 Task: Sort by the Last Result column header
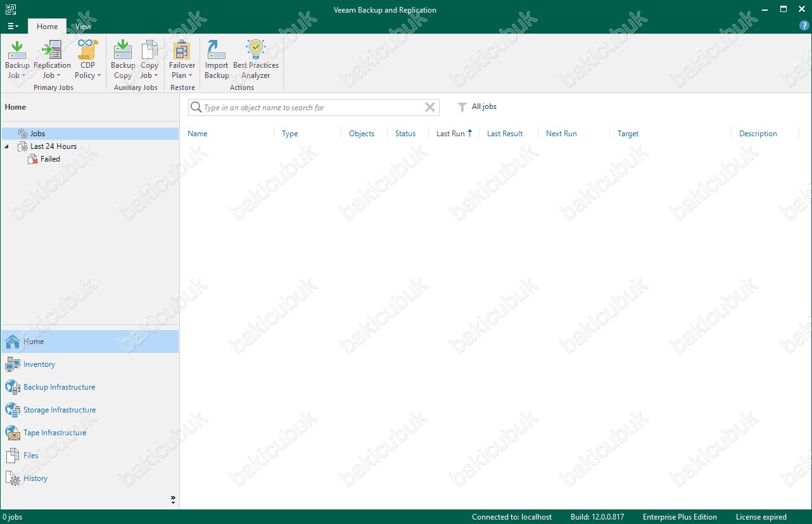(505, 134)
